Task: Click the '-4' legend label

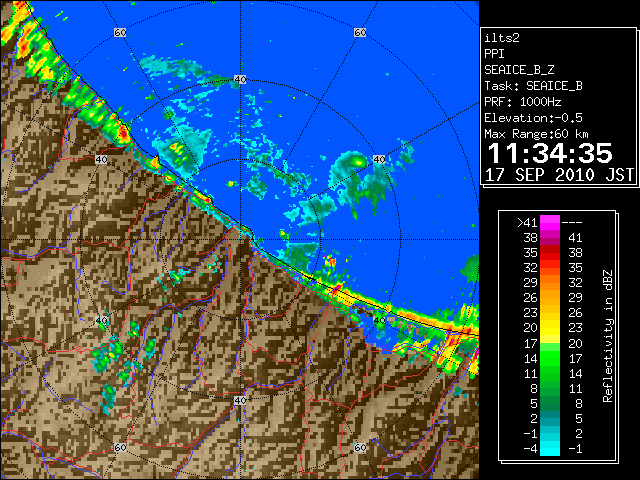Action: (530, 449)
